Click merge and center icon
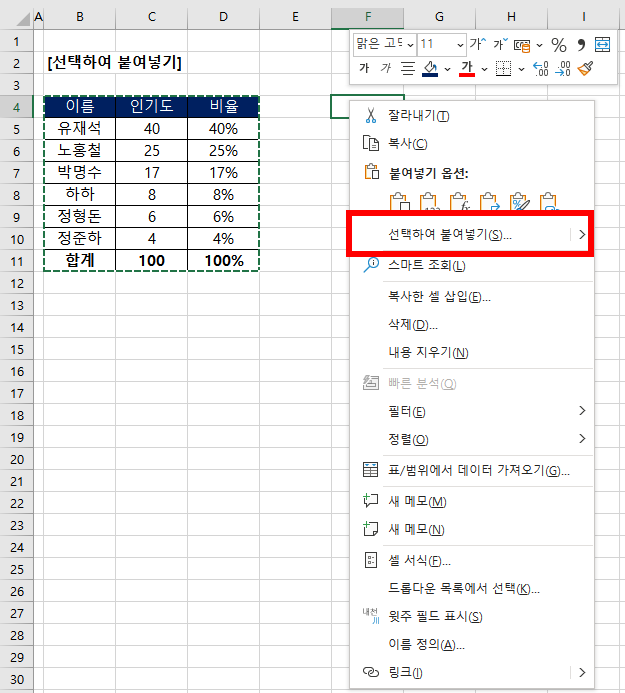Image resolution: width=625 pixels, height=693 pixels. tap(602, 45)
